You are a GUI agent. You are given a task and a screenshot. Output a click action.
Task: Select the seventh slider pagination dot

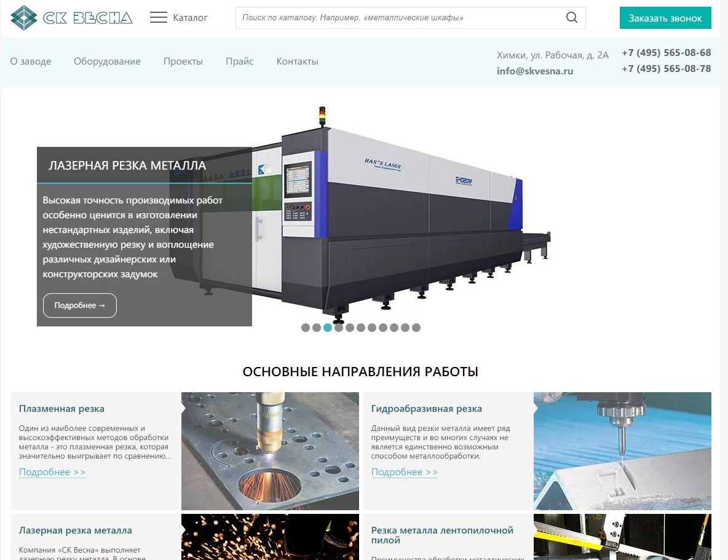[x=372, y=328]
